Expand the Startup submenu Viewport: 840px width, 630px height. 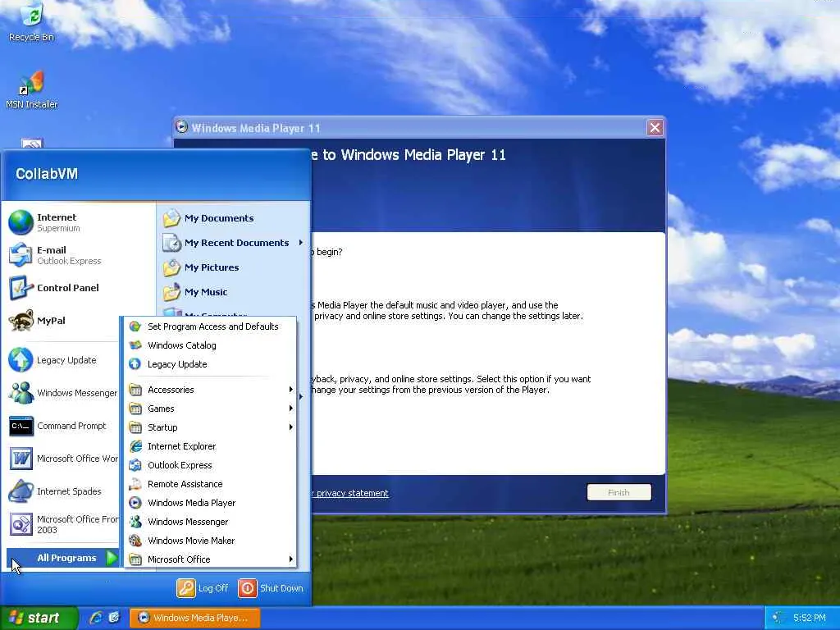click(x=210, y=427)
